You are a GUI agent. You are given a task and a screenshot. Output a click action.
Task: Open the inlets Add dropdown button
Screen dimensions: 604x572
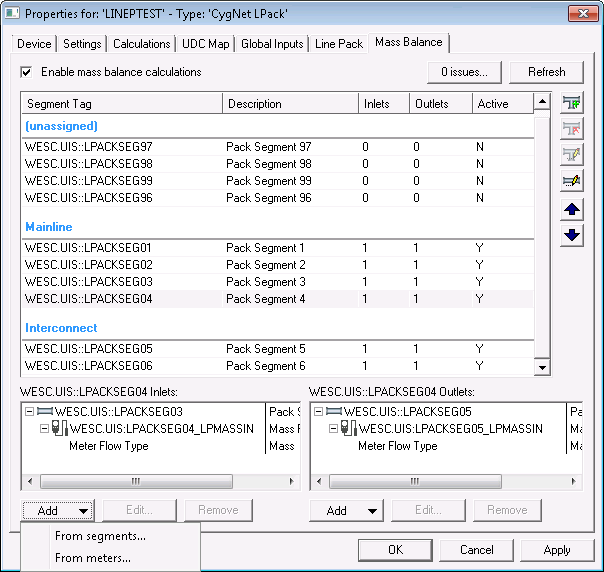pos(57,511)
